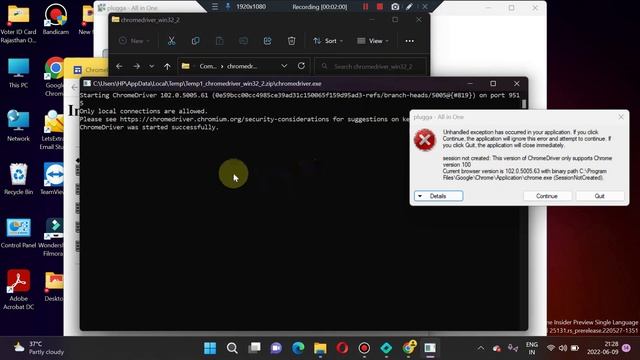Expand the address bar history dropdown

pyautogui.click(x=284, y=66)
